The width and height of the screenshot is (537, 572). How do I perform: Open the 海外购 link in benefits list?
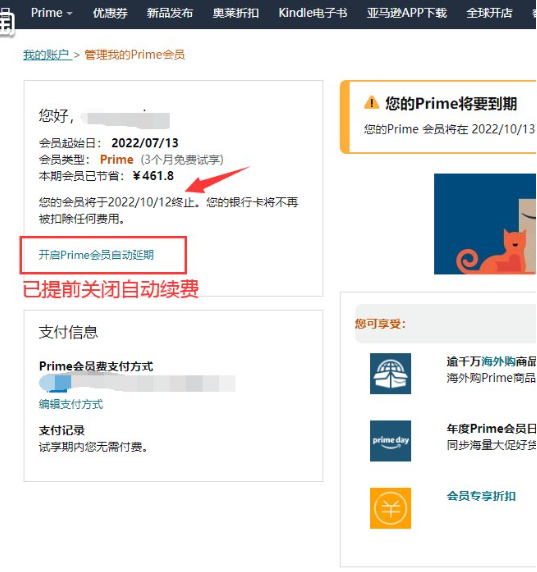[x=498, y=361]
